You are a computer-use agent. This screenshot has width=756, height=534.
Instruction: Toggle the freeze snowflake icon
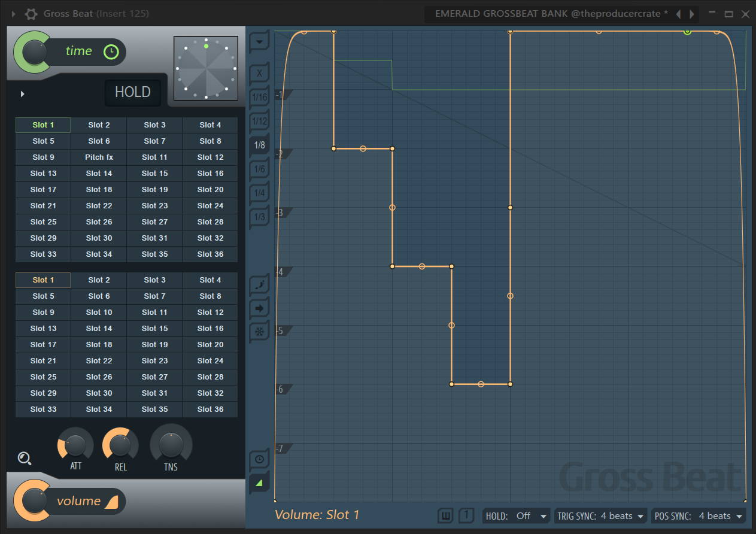tap(259, 332)
